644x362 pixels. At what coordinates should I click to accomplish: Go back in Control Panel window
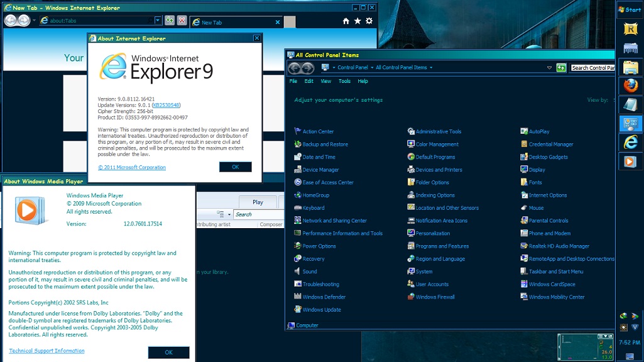tap(294, 68)
